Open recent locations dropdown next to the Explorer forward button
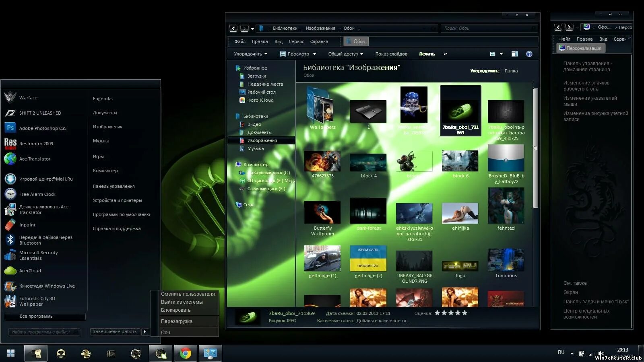This screenshot has height=362, width=644. [252, 29]
